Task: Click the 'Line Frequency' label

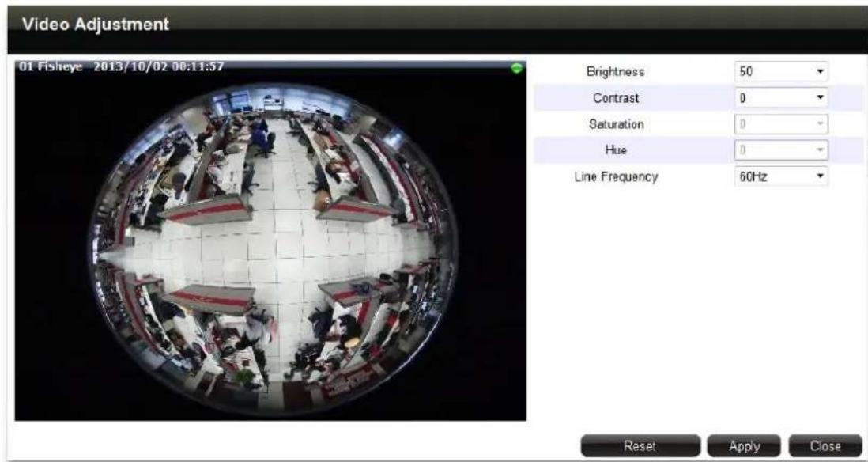Action: click(x=616, y=176)
